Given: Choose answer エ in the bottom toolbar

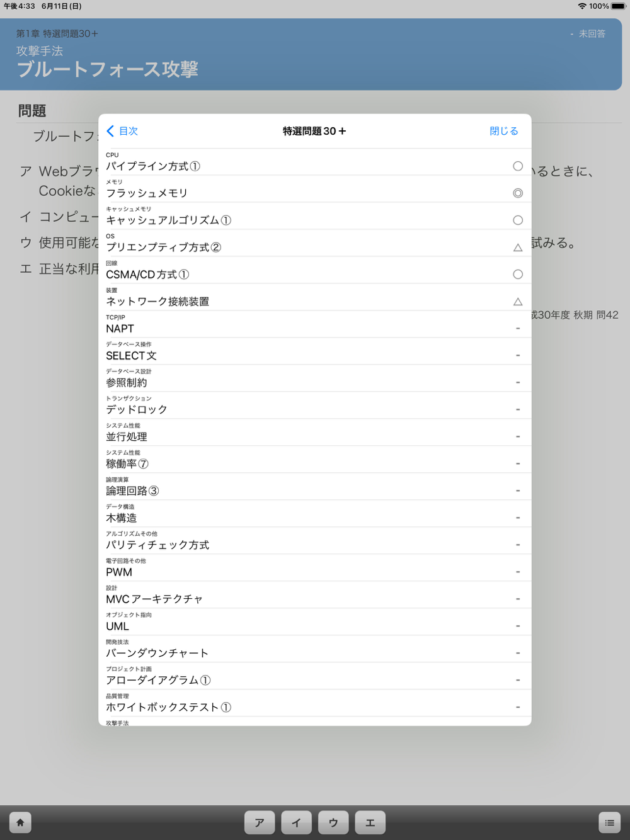Looking at the screenshot, I should coord(370,822).
